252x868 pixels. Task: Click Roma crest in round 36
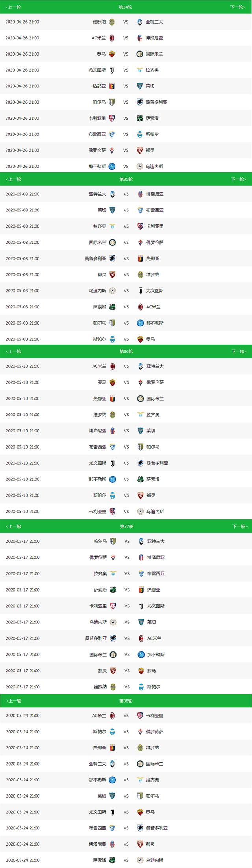(112, 382)
